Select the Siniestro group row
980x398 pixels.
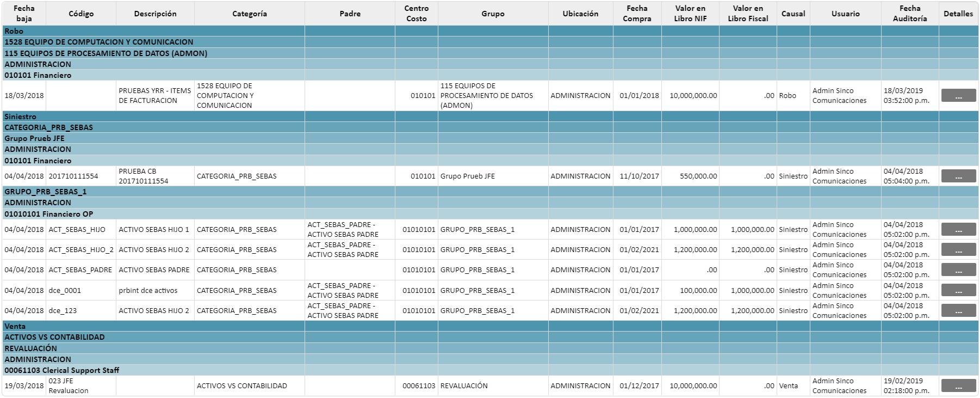(490, 117)
